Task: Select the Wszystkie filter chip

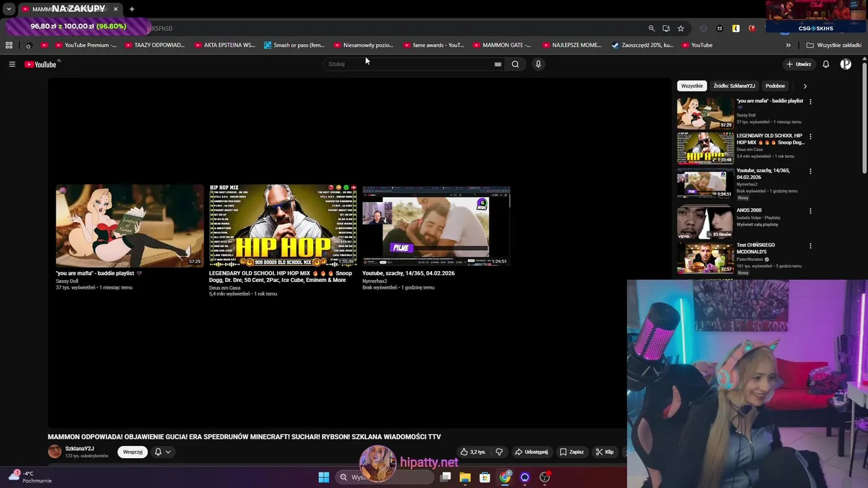Action: (692, 86)
